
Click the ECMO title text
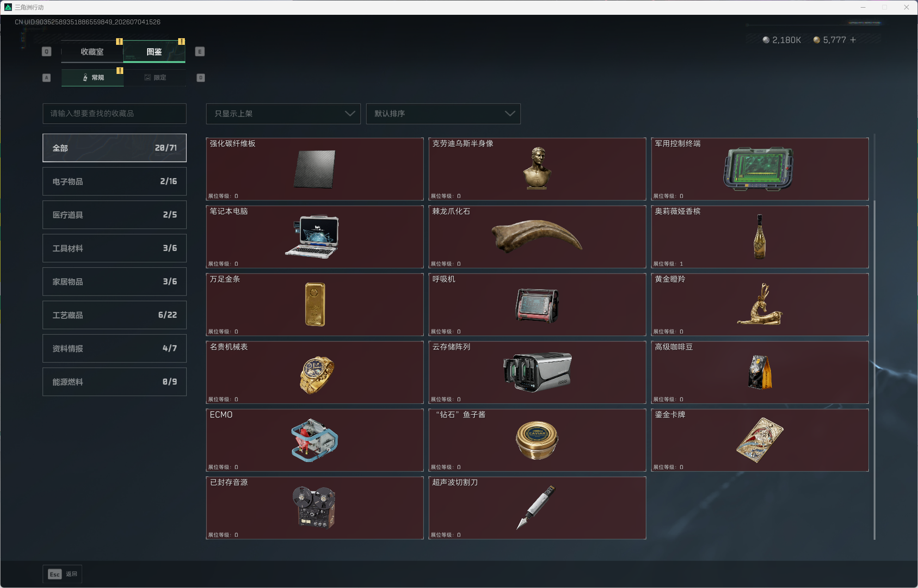point(221,415)
